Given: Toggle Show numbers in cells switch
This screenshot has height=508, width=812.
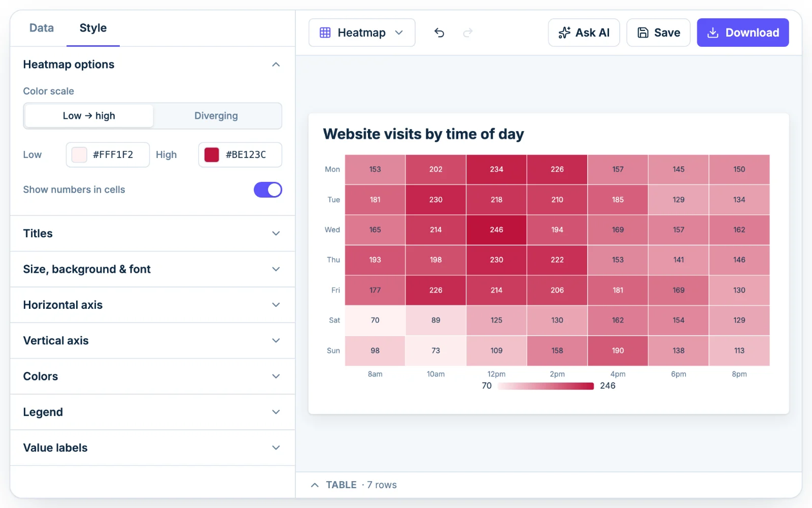Looking at the screenshot, I should 268,189.
